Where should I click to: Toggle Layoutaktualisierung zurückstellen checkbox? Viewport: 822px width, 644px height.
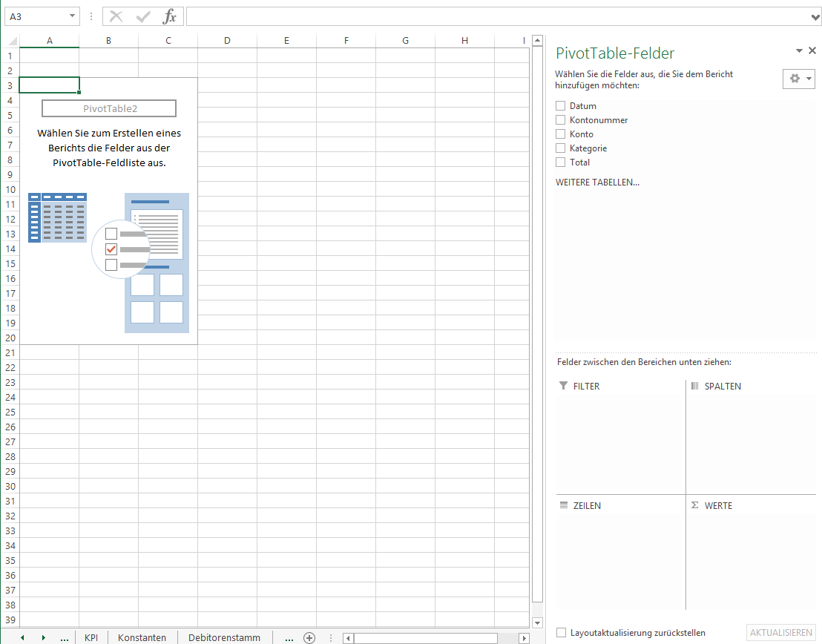click(561, 633)
